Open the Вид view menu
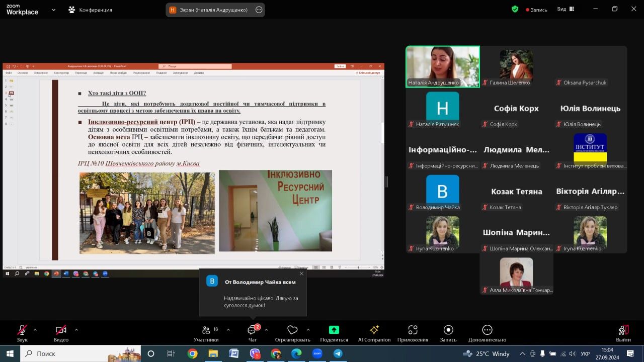 point(566,9)
